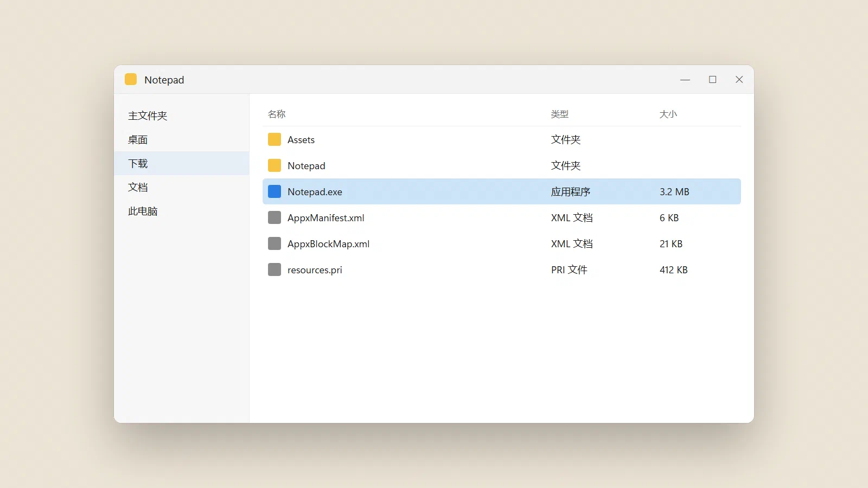Click XML 文档 type of AppxBlockMap.xml
Image resolution: width=868 pixels, height=488 pixels.
tap(572, 243)
